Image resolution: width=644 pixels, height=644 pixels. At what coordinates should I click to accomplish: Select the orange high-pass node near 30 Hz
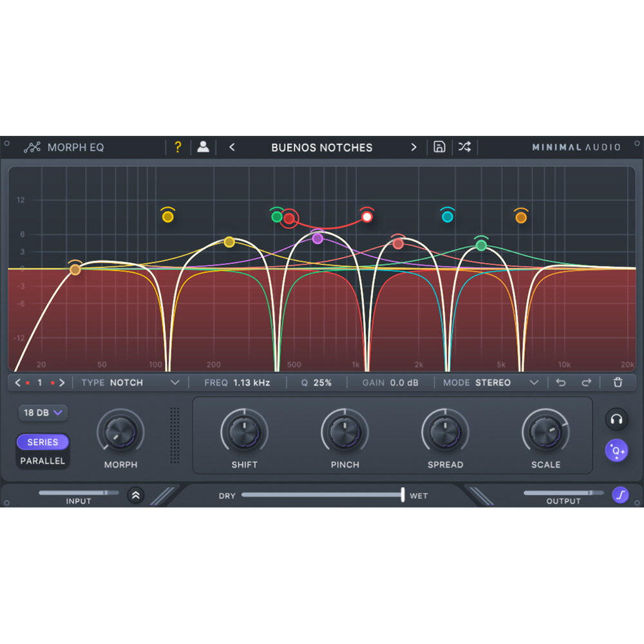tap(75, 269)
